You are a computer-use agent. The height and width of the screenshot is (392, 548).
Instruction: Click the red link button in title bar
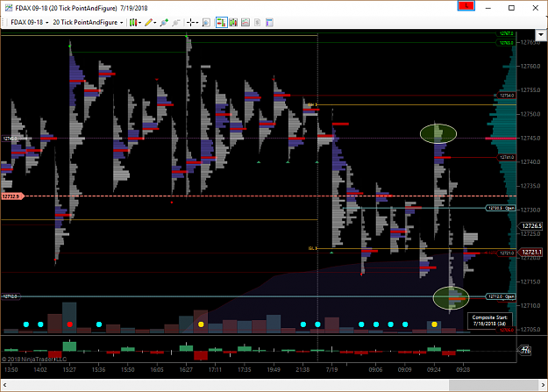point(466,6)
